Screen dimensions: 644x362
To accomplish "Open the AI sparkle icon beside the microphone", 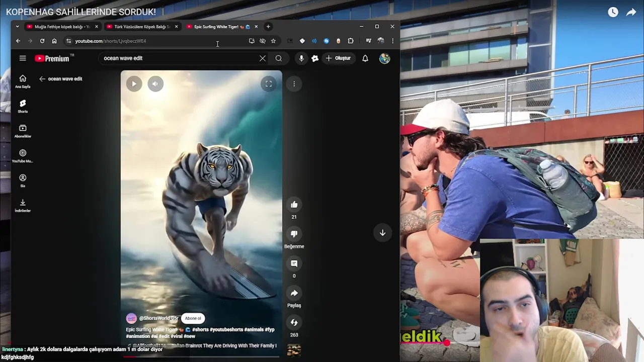I will pos(315,58).
